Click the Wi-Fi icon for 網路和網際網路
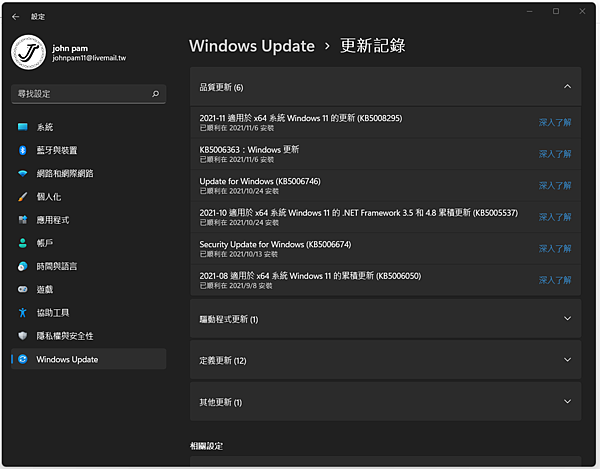The height and width of the screenshot is (469, 600). tap(23, 173)
